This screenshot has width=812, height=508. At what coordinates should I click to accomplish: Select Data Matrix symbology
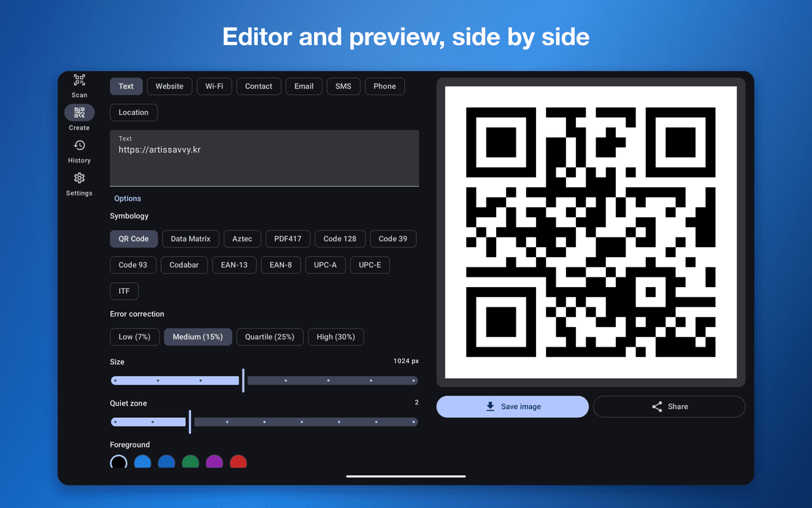[190, 239]
